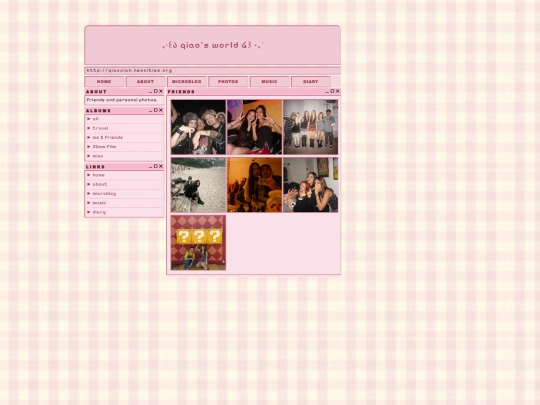Open the group photo with fur hats

198,127
